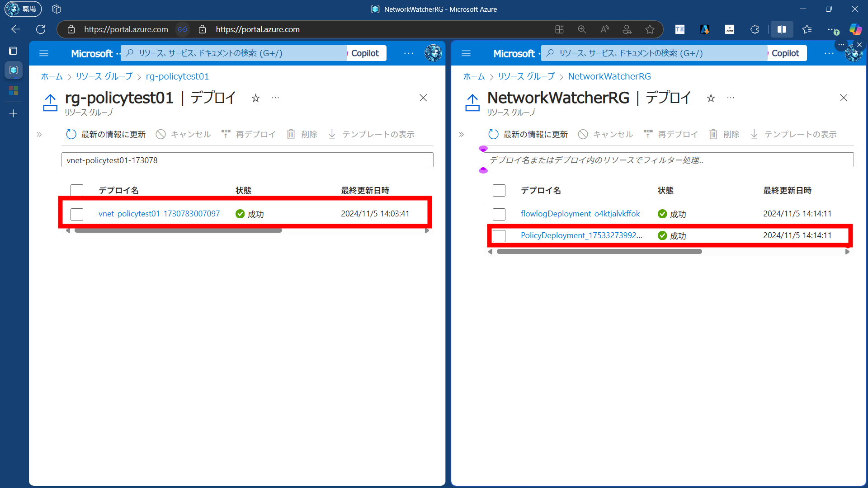Click horizontal scrollbar under NetworkWatcherRG deployment list
Image resolution: width=868 pixels, height=488 pixels.
[599, 252]
